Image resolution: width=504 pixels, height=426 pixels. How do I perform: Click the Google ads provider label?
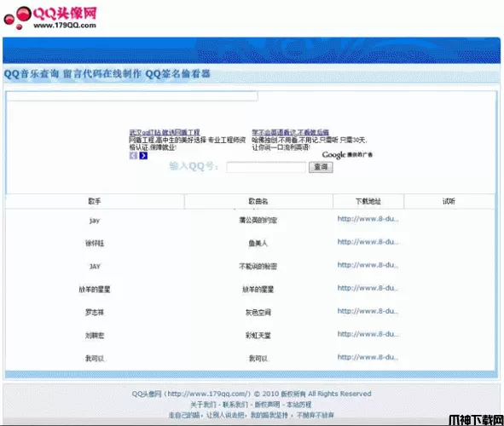pos(347,155)
